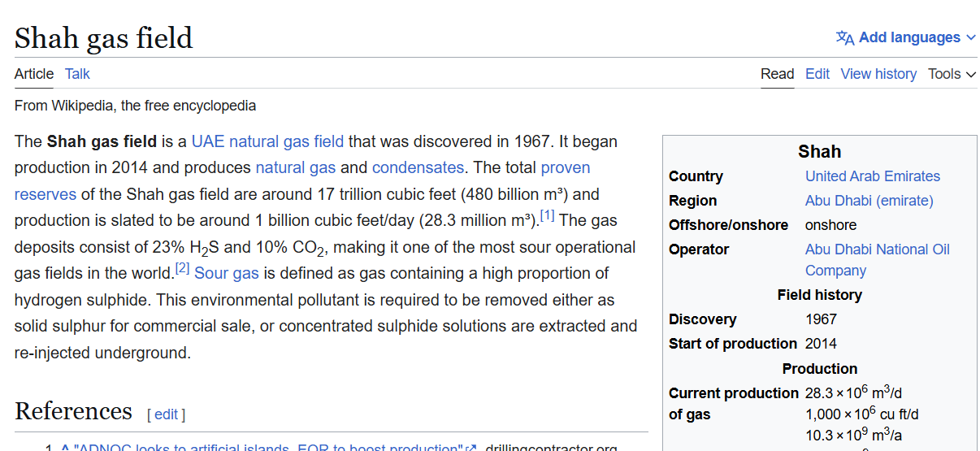Open Abu Dhabi National Oil Company link
This screenshot has height=451, width=980.
pos(878,260)
